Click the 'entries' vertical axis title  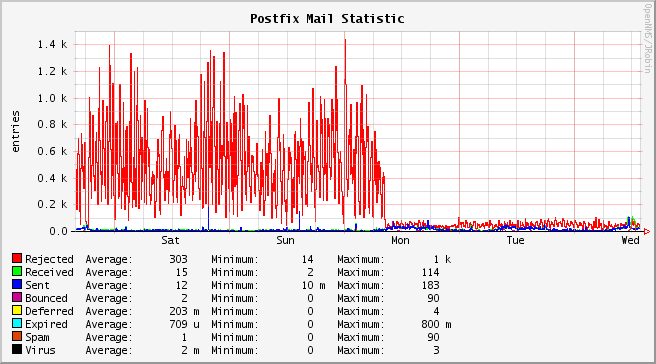pos(15,131)
